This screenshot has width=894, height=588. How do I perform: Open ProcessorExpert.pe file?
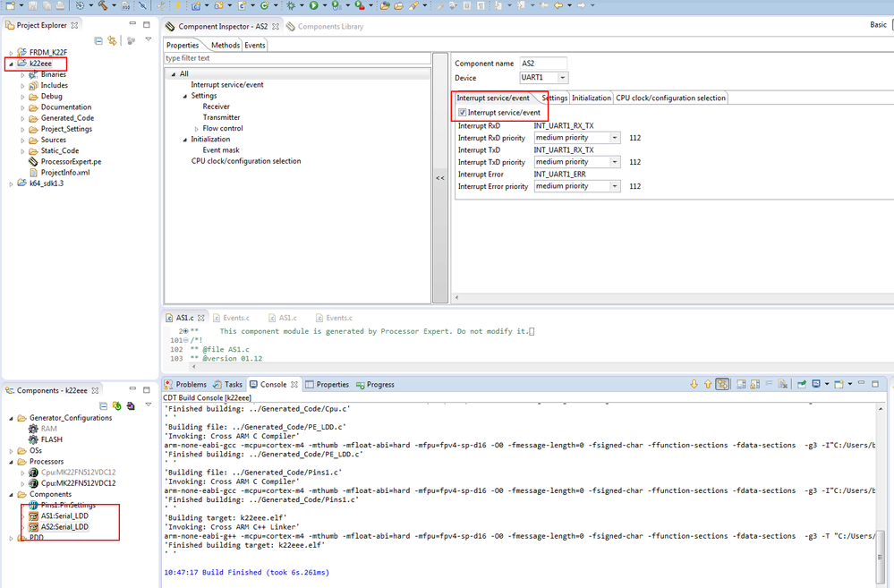point(71,161)
